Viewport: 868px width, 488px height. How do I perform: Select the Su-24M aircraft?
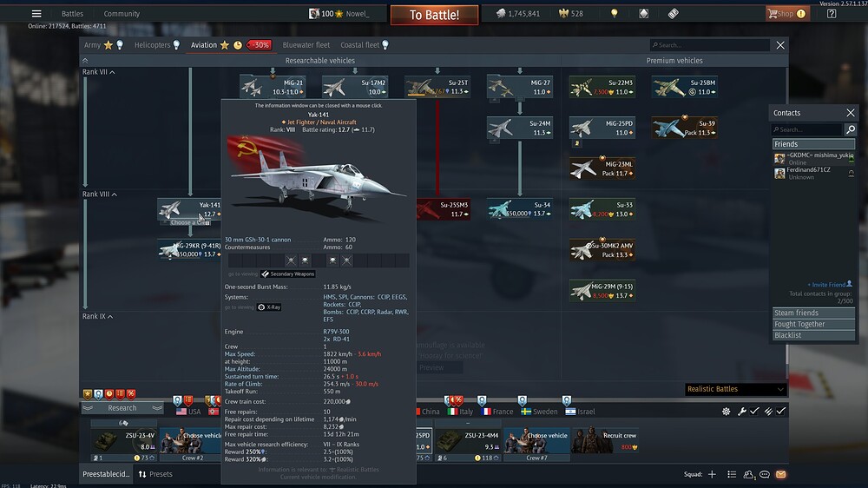(520, 128)
